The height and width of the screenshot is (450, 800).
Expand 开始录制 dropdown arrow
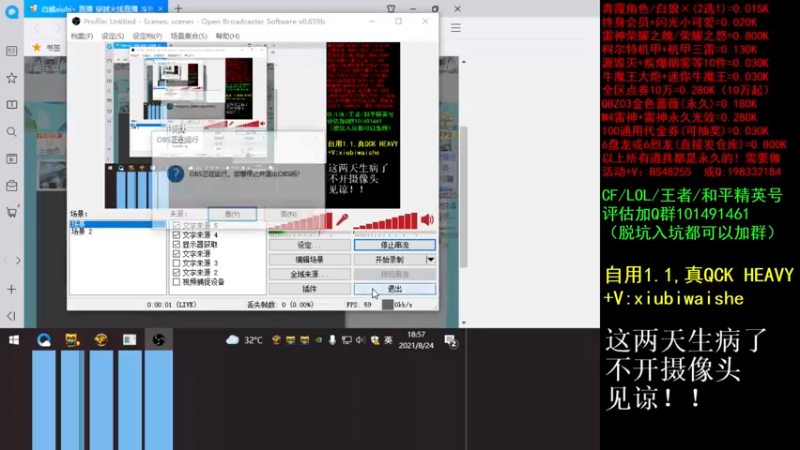pos(431,260)
